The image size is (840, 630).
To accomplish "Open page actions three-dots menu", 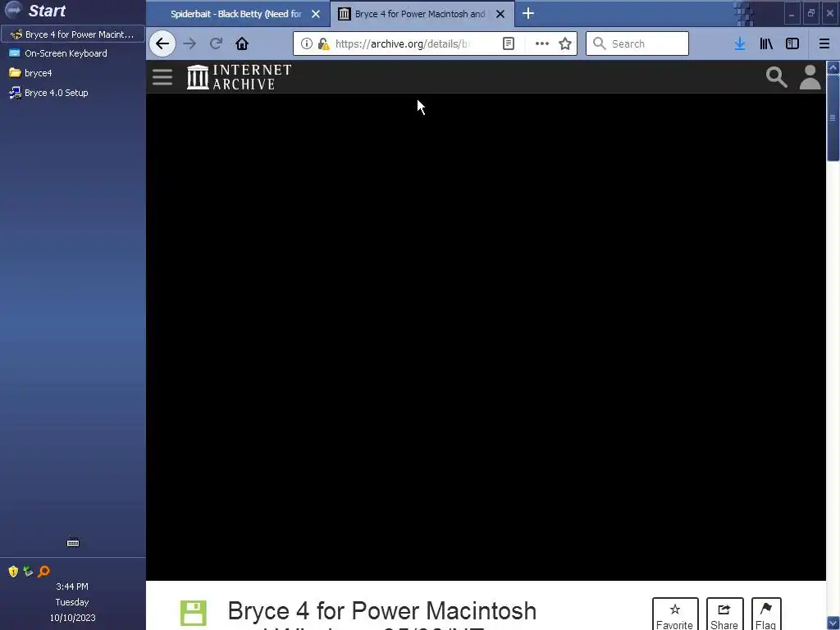I will 542,44.
